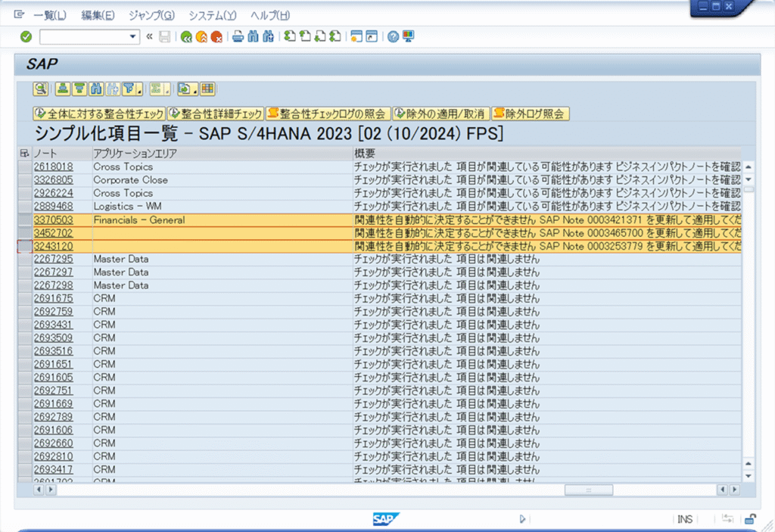Click the 概要 column header

[x=547, y=154]
